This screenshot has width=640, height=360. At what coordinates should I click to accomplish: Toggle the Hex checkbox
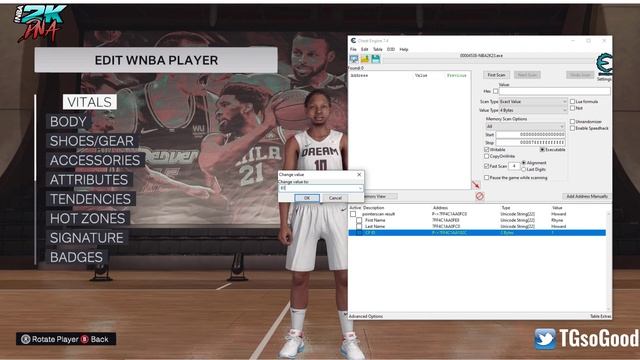[x=496, y=91]
